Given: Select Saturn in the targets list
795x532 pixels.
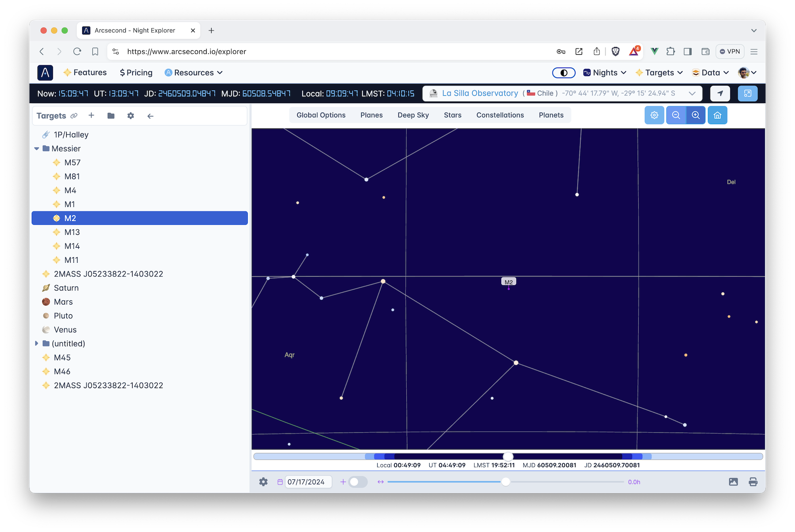Looking at the screenshot, I should (66, 287).
